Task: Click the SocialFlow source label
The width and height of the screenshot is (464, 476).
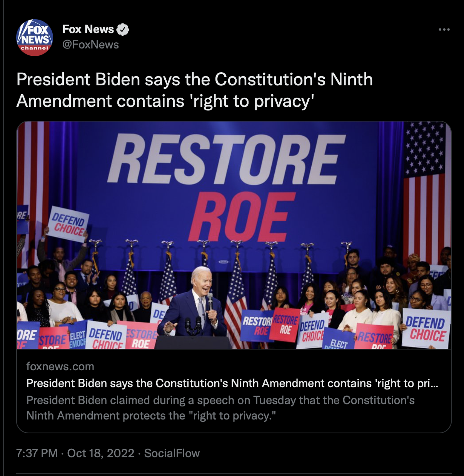Action: pos(172,453)
